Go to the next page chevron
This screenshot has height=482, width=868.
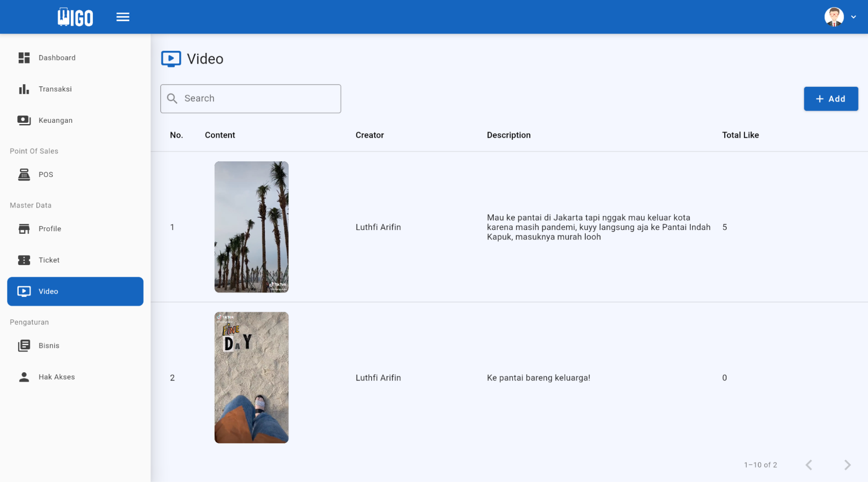(x=847, y=465)
